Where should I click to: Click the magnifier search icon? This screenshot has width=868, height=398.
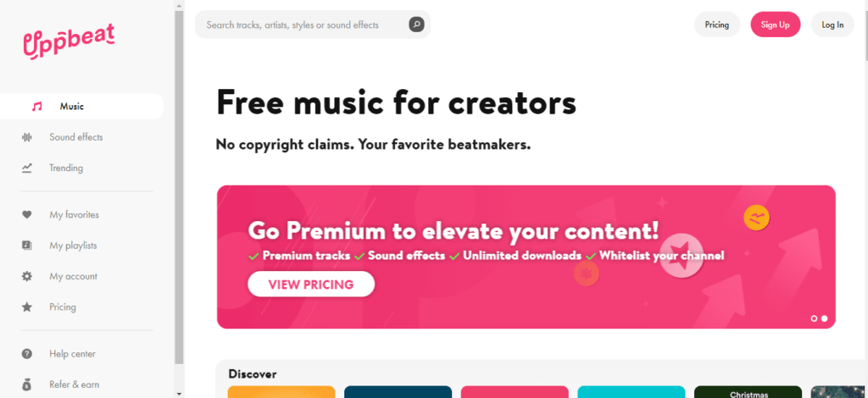point(416,25)
